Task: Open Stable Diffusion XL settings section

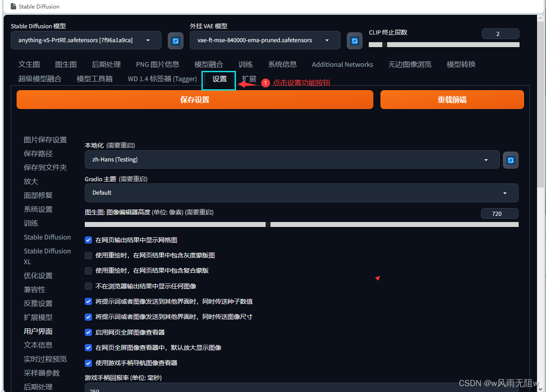Action: pos(47,256)
